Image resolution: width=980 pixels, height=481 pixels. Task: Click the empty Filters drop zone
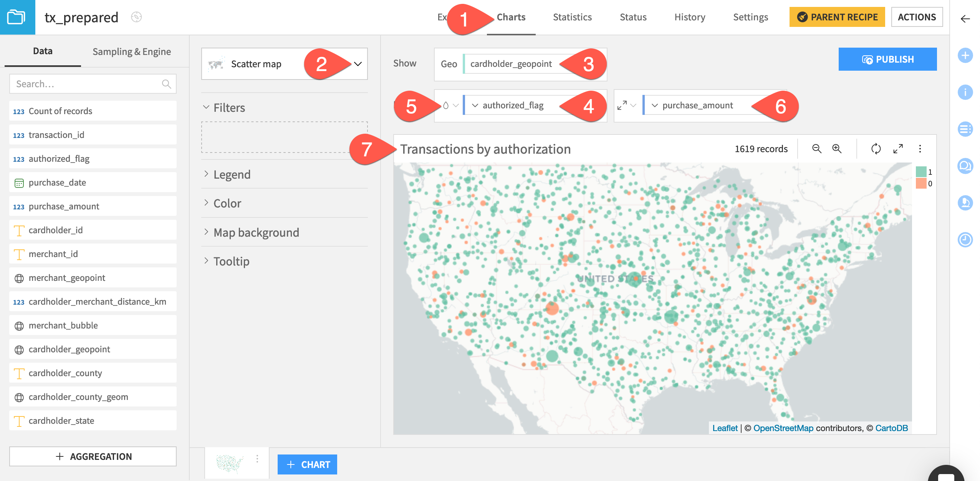pyautogui.click(x=285, y=137)
